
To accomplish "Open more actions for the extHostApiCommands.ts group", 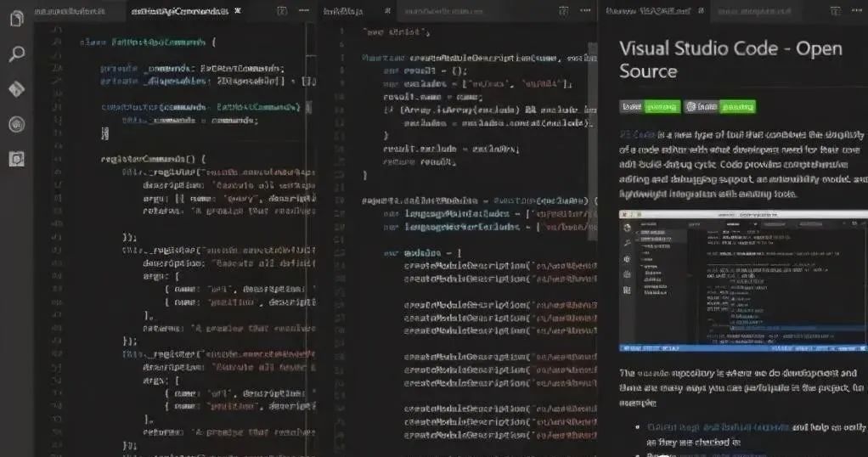I will (x=304, y=10).
